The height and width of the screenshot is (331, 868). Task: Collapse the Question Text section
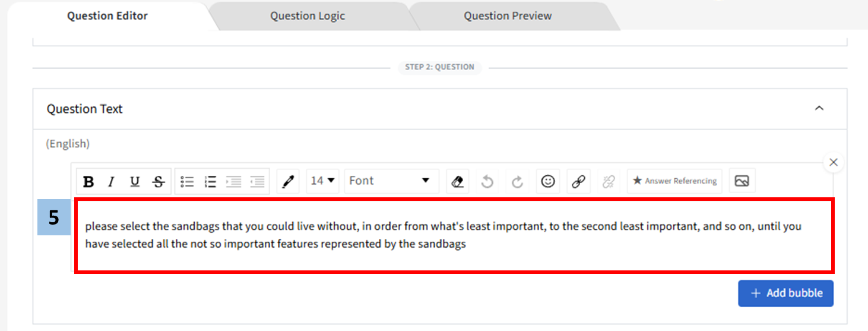click(819, 109)
